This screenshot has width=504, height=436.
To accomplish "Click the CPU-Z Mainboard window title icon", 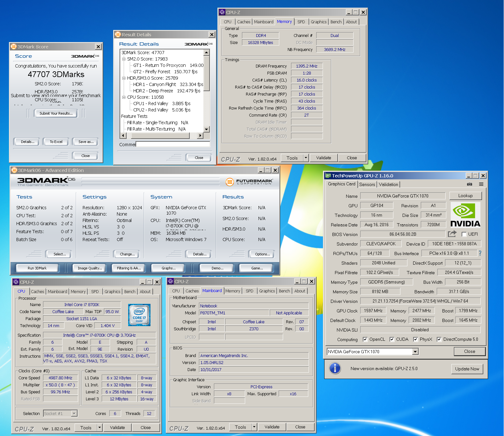I will pos(171,281).
